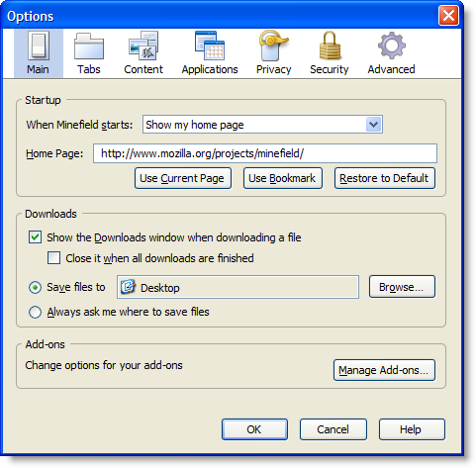Click into the Home Page URL field
Screen dimensions: 476x468
265,153
